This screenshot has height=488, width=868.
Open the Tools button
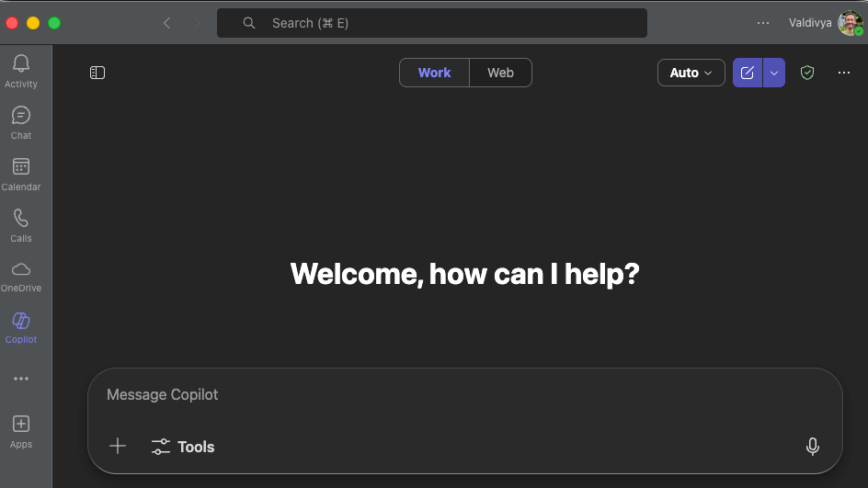tap(183, 447)
